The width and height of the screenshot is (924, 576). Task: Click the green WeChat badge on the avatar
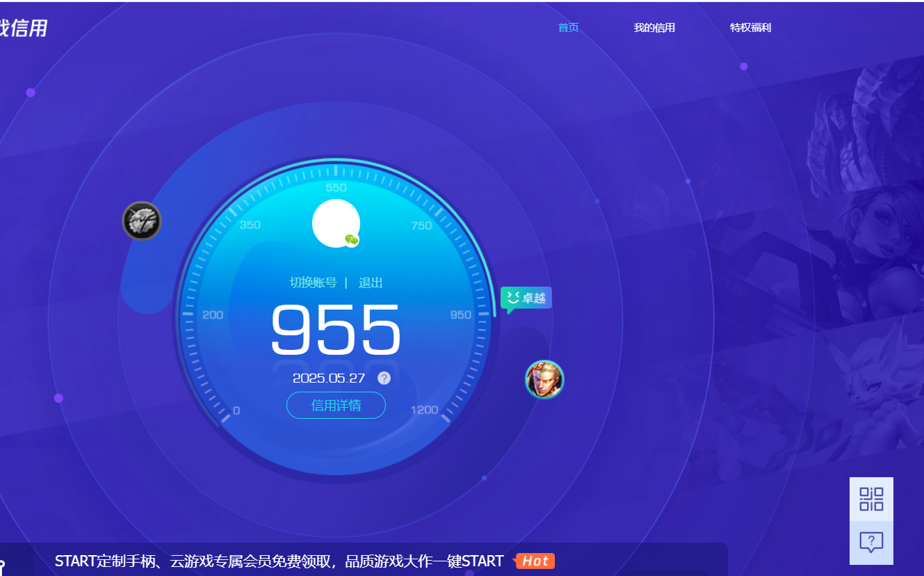(x=352, y=240)
